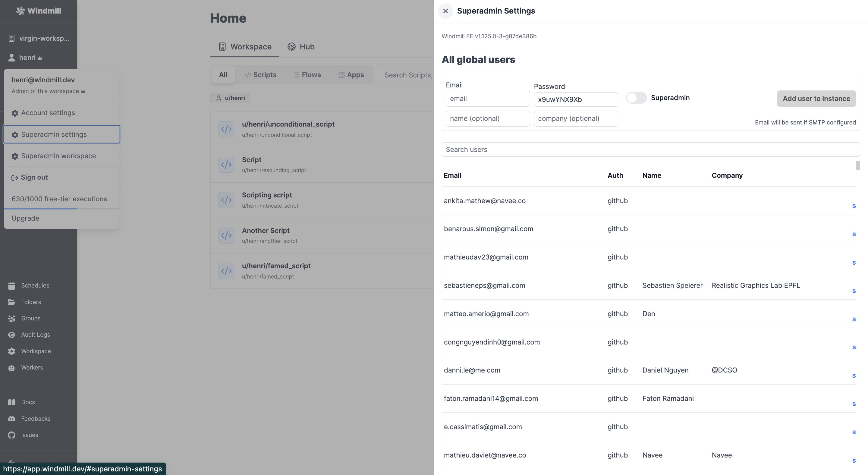Click the Windmill logo icon
This screenshot has width=868, height=475.
[20, 11]
